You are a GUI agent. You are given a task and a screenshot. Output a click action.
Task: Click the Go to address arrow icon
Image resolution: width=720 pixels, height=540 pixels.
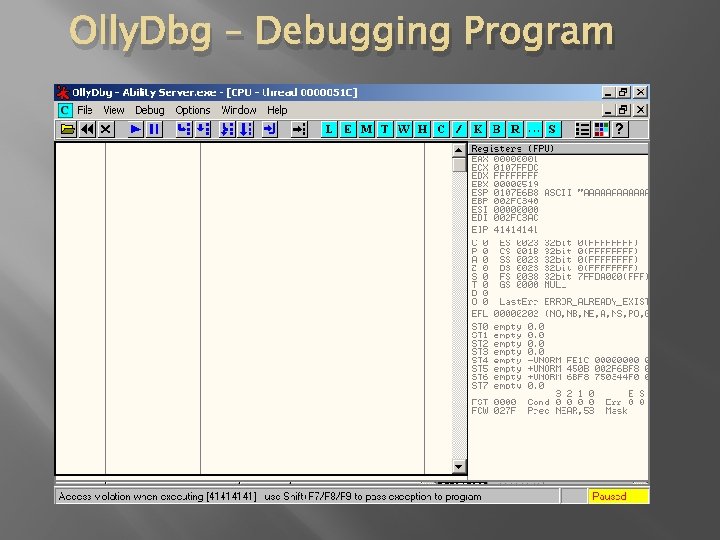point(299,129)
